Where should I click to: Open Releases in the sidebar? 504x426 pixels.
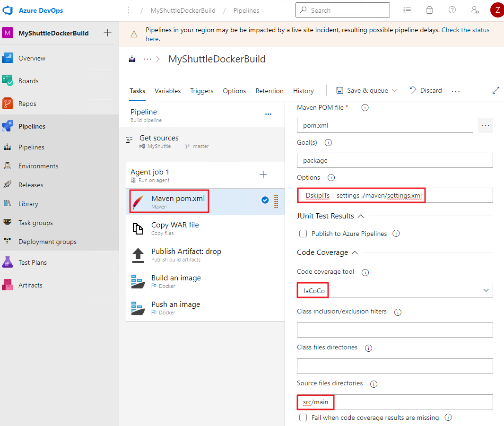point(31,185)
